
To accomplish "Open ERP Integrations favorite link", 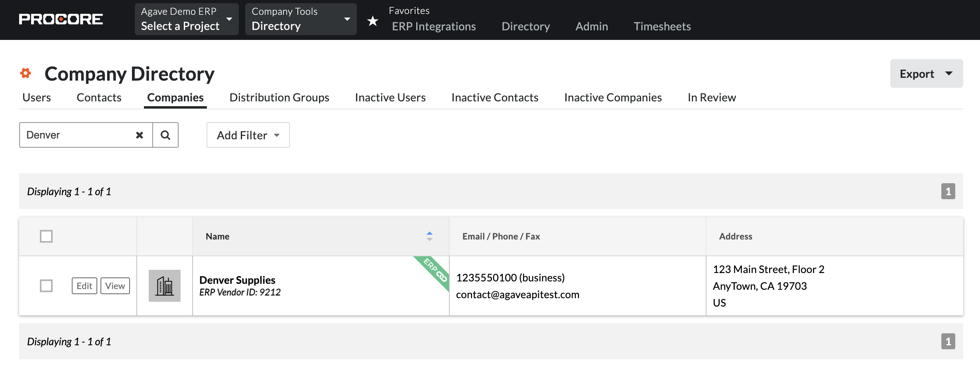I will 434,26.
